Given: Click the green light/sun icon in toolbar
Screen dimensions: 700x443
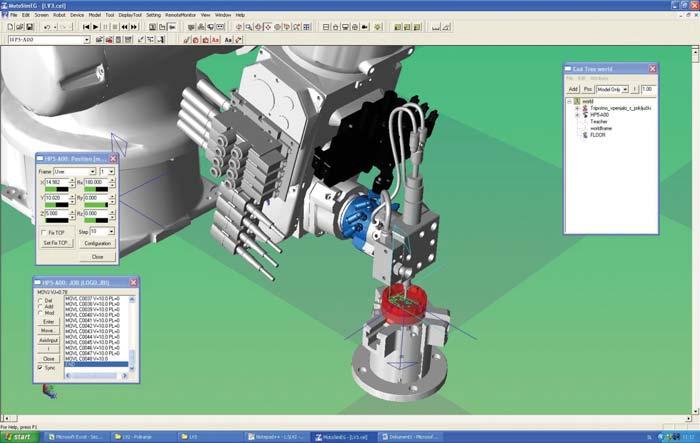Looking at the screenshot, I should pyautogui.click(x=378, y=27).
